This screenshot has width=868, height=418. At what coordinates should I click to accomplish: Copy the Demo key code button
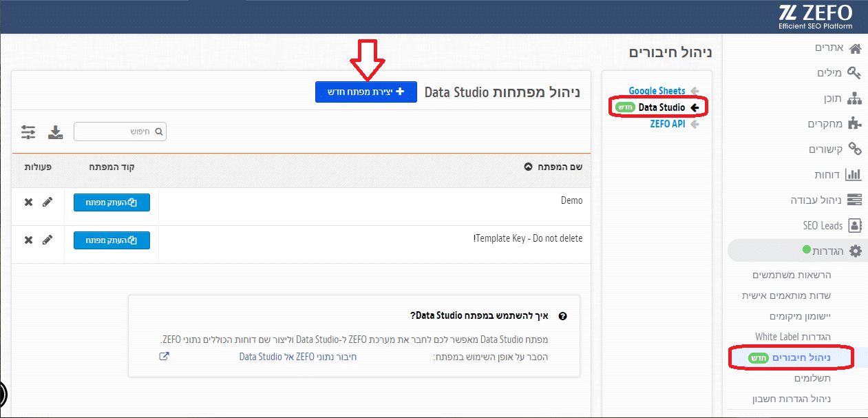(x=112, y=202)
